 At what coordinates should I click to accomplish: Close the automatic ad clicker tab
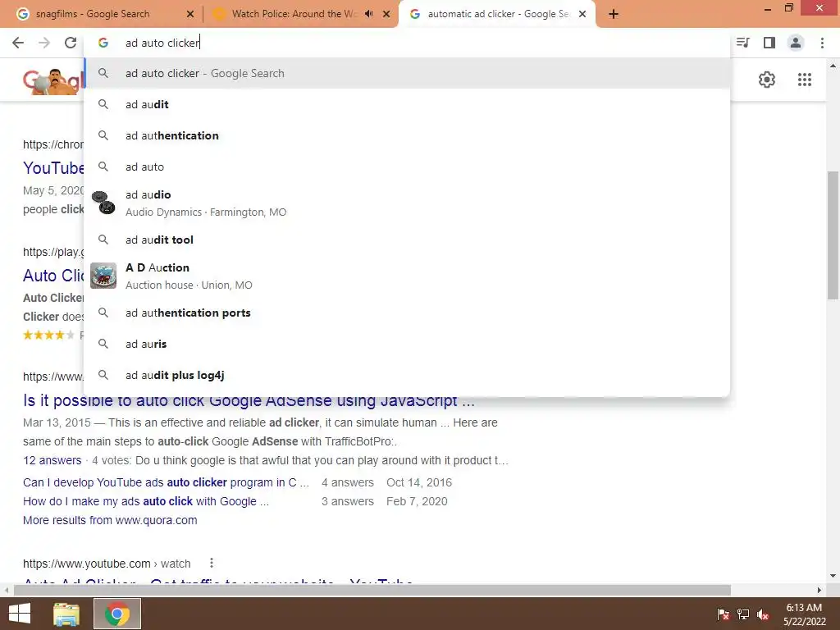click(x=582, y=14)
